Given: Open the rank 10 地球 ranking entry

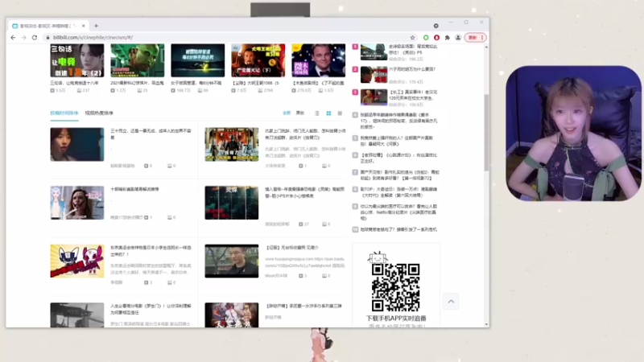Looking at the screenshot, I should click(x=398, y=229).
